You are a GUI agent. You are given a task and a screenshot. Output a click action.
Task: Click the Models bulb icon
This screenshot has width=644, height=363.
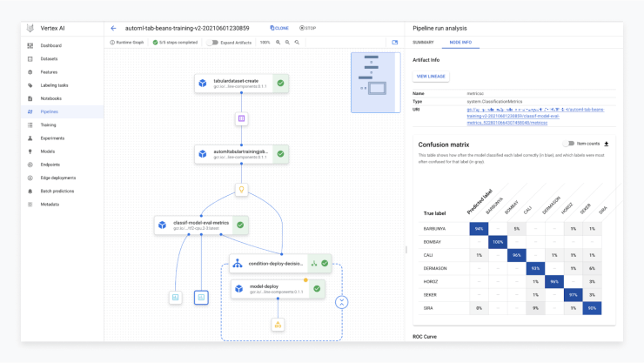[x=30, y=151]
